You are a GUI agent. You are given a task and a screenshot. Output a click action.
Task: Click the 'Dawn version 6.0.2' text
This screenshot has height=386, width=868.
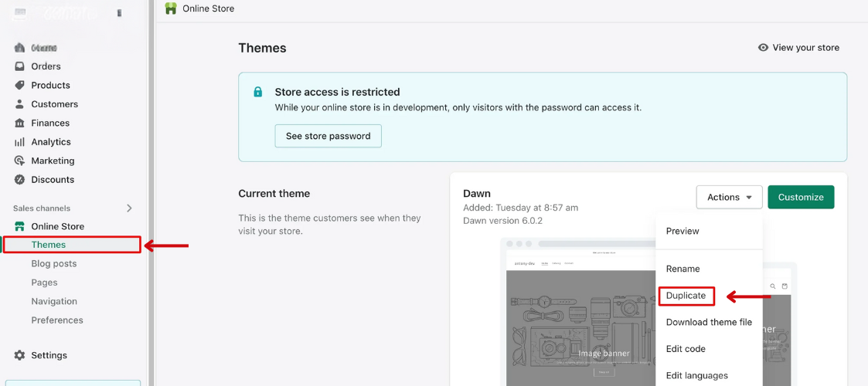pyautogui.click(x=502, y=220)
